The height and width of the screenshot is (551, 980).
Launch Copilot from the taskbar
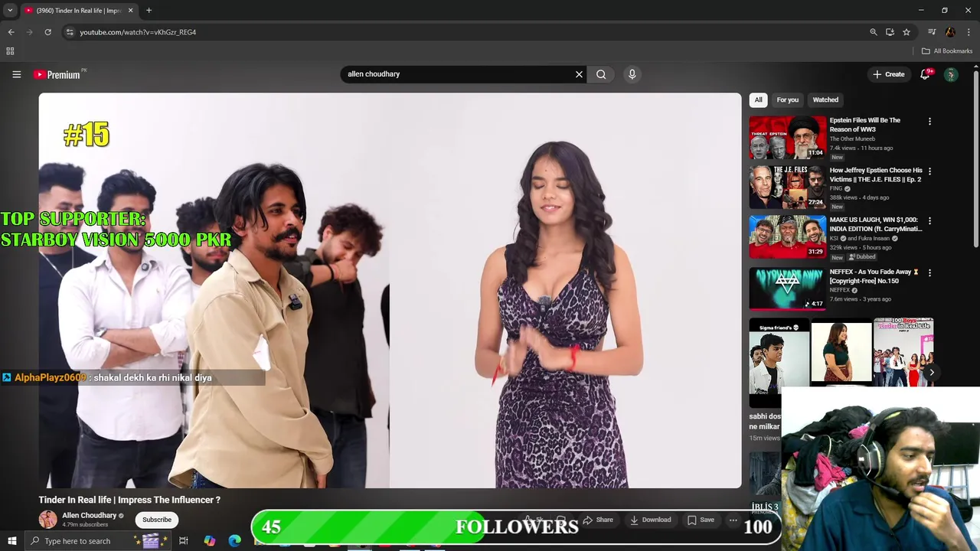click(210, 541)
